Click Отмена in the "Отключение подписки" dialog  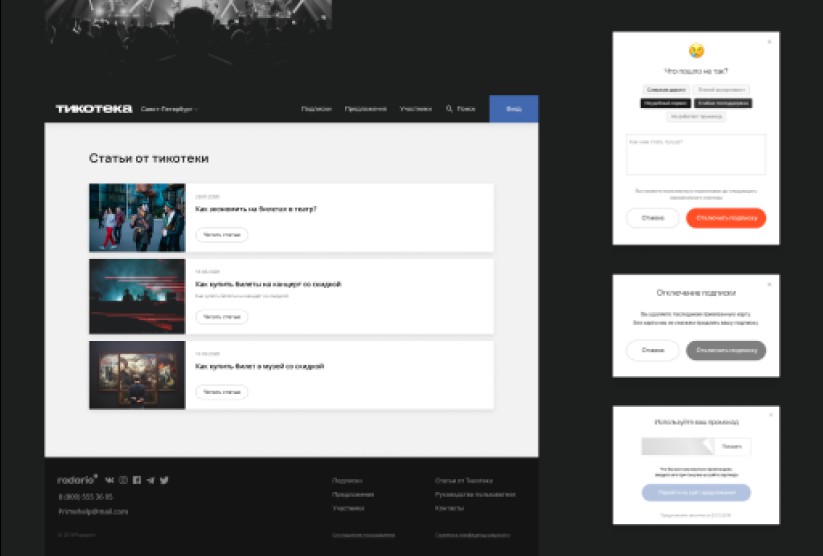click(653, 350)
